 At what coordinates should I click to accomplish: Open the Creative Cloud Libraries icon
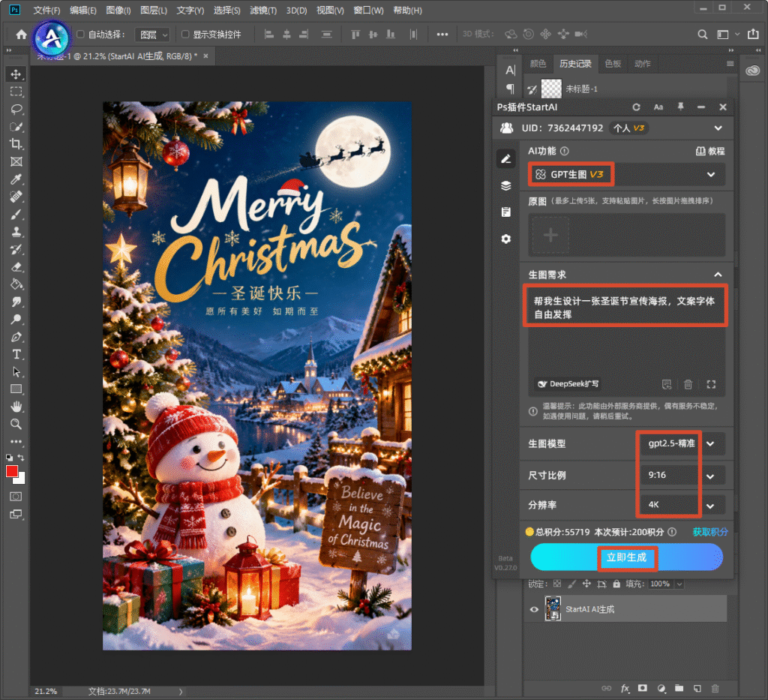pyautogui.click(x=753, y=71)
